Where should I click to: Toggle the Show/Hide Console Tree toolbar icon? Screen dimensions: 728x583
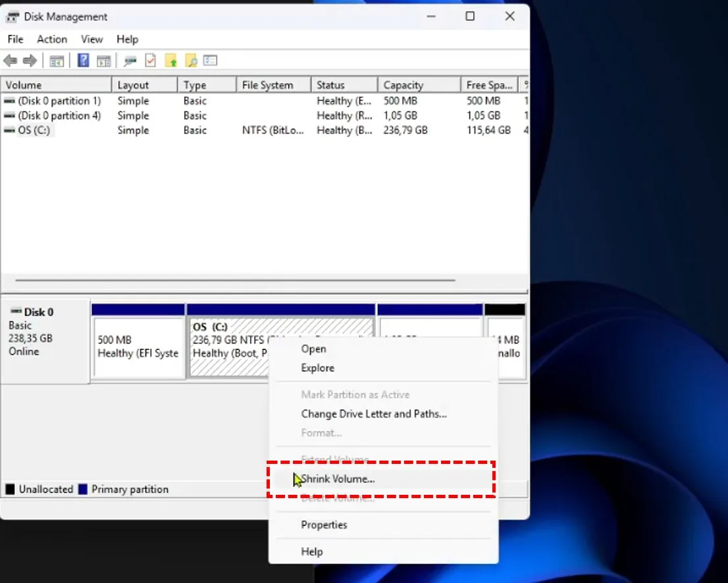[56, 60]
